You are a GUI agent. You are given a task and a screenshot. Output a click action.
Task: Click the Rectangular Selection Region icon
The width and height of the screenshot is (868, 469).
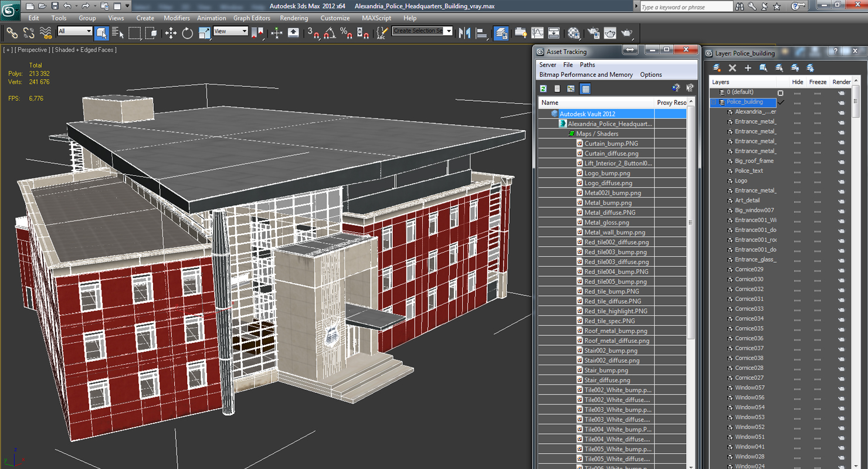(x=135, y=33)
